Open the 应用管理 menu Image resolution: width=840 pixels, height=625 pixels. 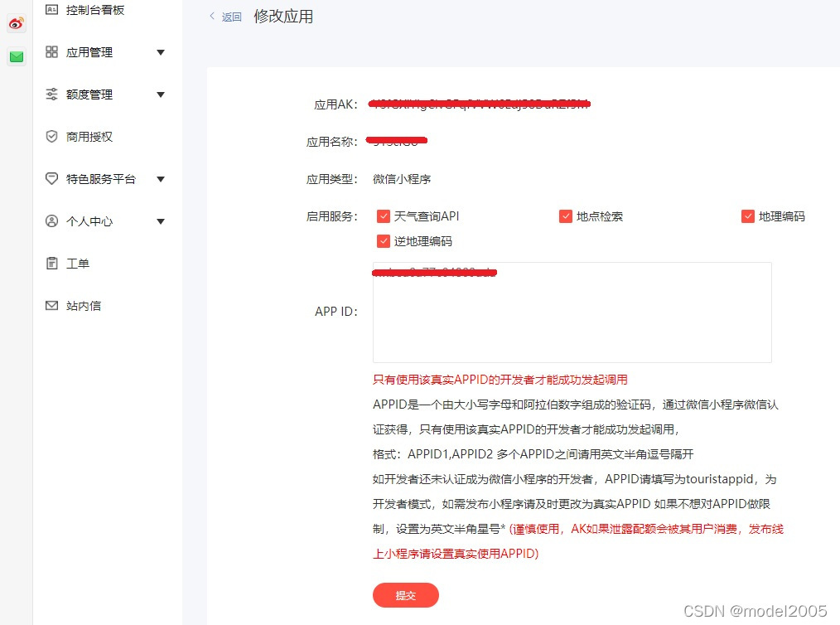click(x=89, y=52)
